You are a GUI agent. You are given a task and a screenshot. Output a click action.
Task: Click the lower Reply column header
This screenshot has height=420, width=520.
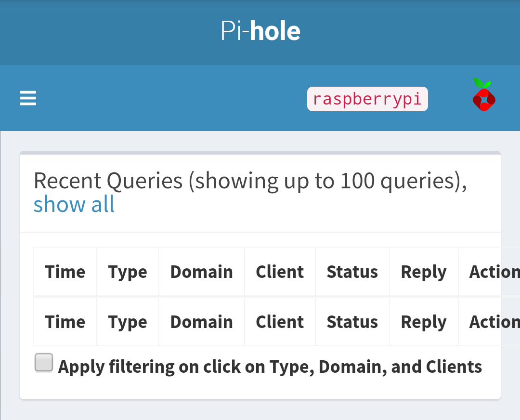(x=423, y=321)
